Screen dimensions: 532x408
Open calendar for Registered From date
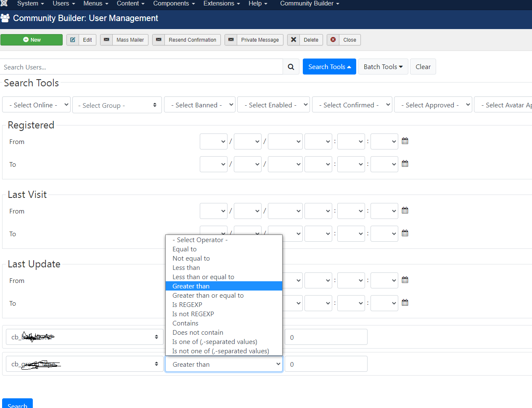tap(405, 141)
